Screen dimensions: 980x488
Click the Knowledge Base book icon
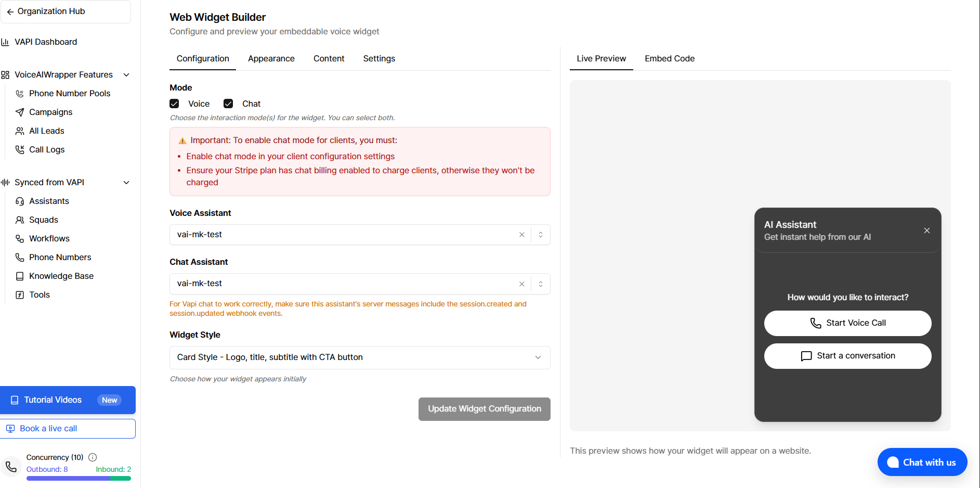(x=20, y=276)
